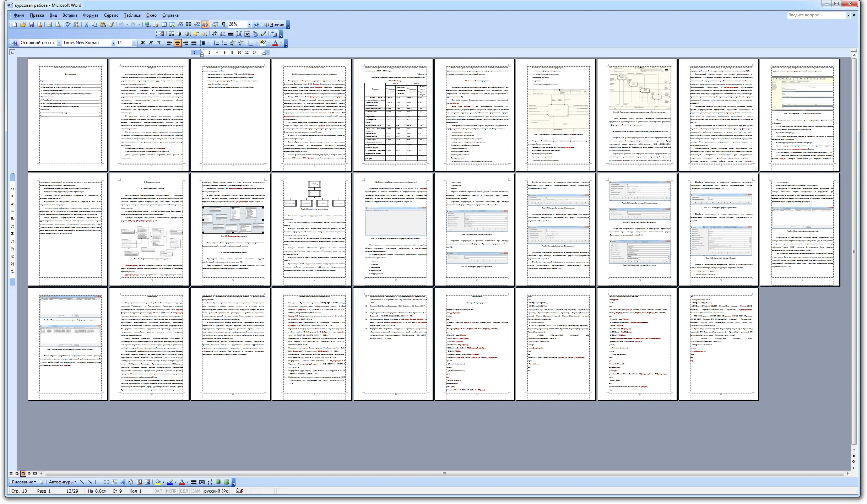867x504 pixels.
Task: Expand the Times New Roman font list
Action: (113, 43)
